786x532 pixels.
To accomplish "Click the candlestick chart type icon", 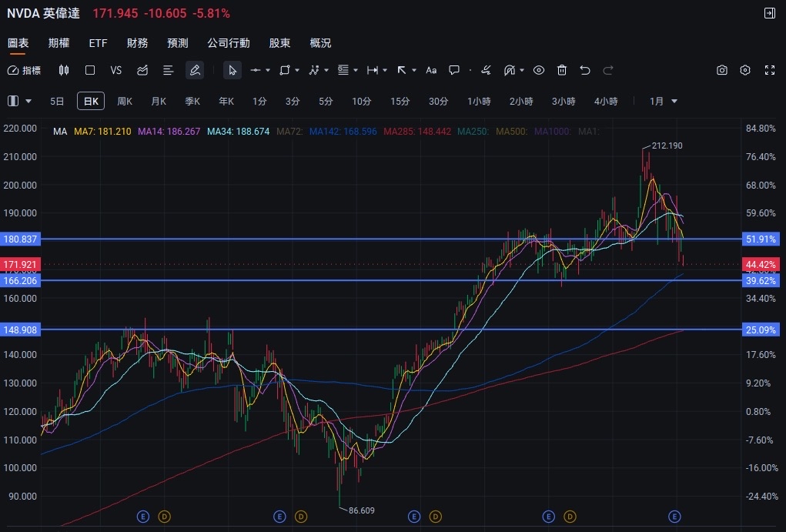I will pos(64,70).
